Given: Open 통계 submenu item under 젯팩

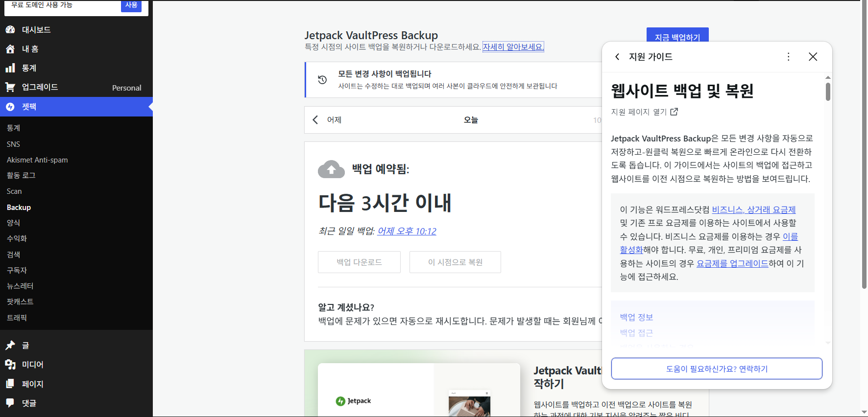Looking at the screenshot, I should click(x=14, y=128).
